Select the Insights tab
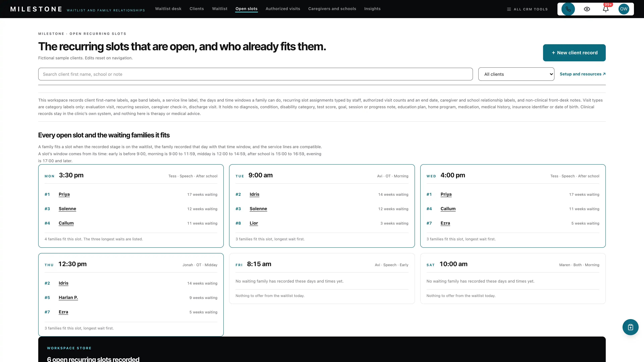Image resolution: width=644 pixels, height=362 pixels. click(372, 9)
